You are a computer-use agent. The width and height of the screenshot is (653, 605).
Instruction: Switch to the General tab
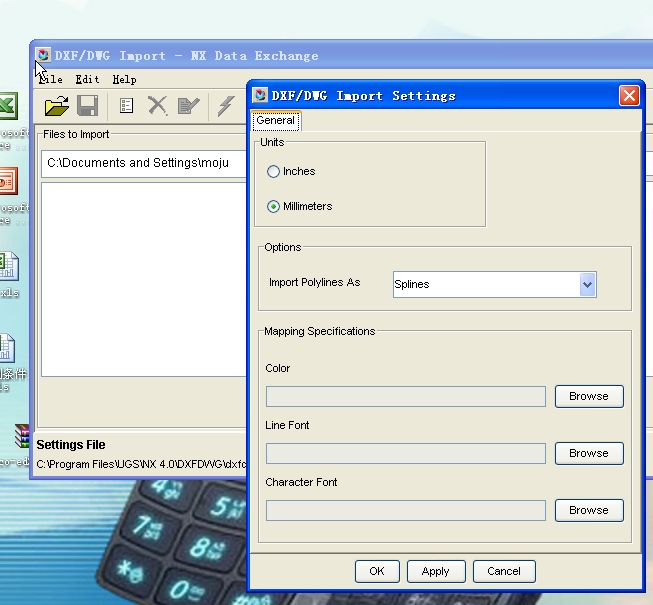[x=276, y=121]
